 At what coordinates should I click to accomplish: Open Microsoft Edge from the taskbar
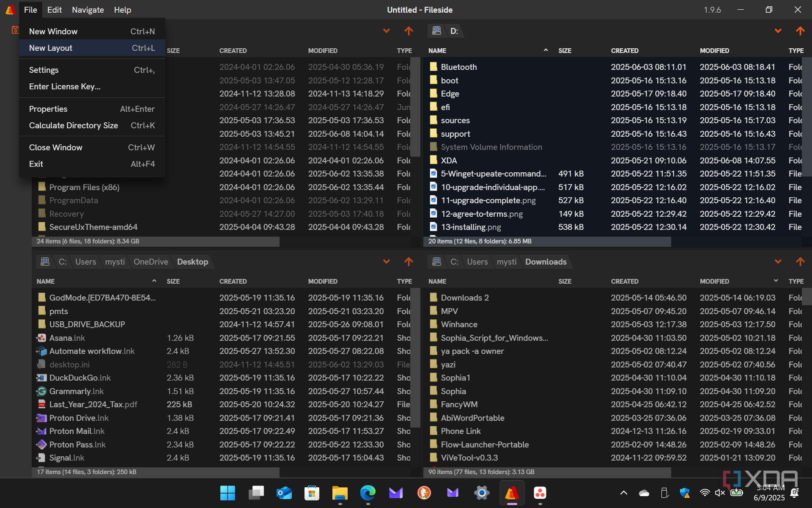(x=368, y=493)
